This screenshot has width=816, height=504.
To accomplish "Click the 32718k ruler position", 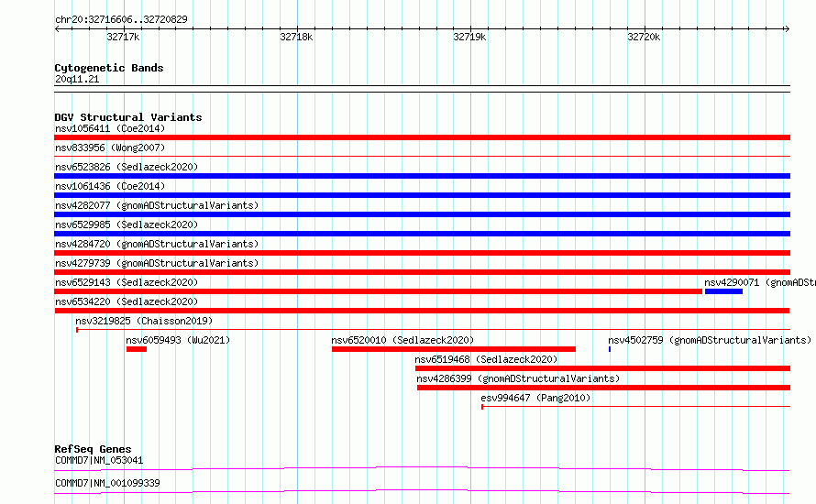I will [297, 37].
